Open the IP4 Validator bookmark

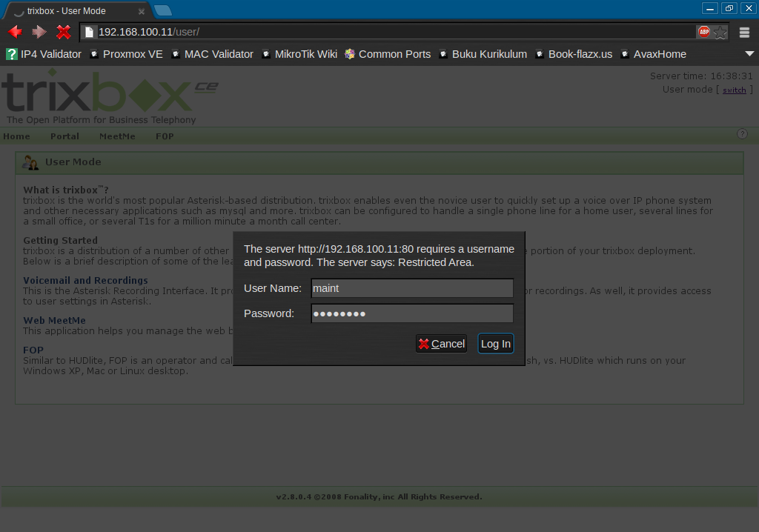[x=44, y=54]
